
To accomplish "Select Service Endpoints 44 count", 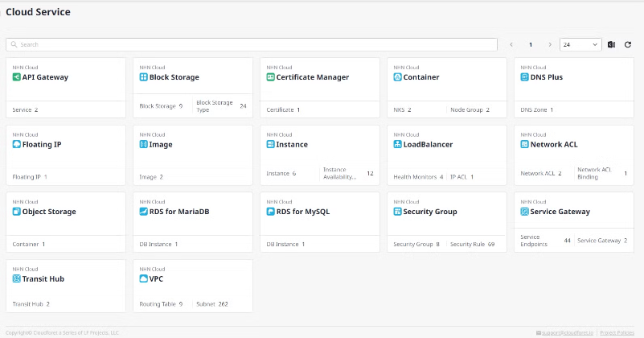I will click(545, 241).
